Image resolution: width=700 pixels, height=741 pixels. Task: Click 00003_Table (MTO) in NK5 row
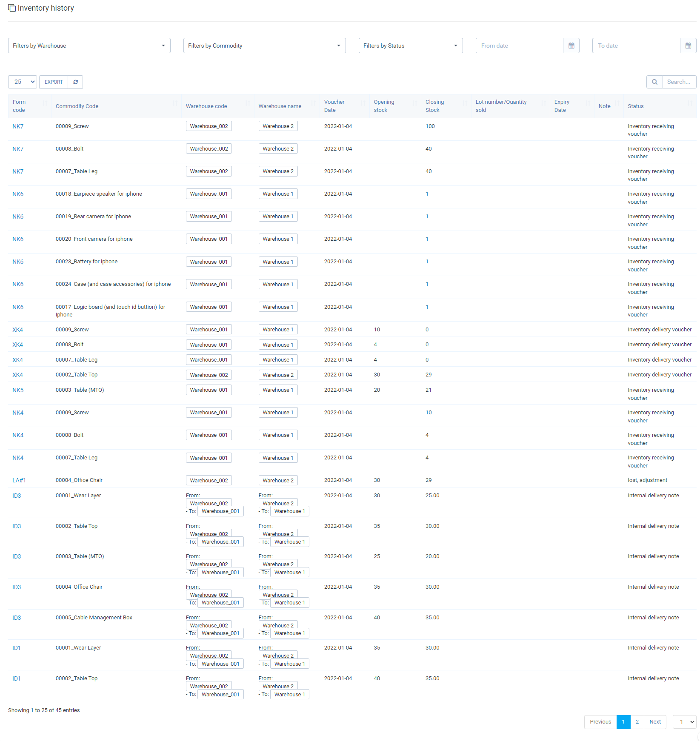click(x=80, y=390)
